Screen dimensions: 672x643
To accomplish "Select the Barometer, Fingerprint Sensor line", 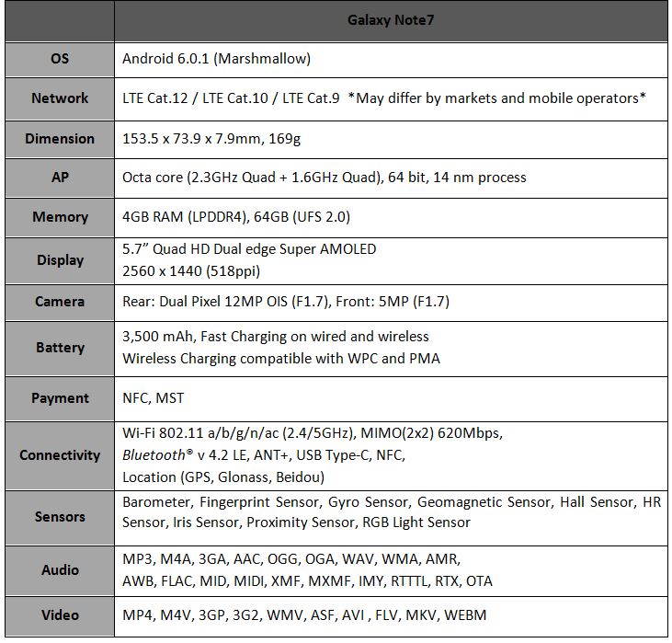I will pyautogui.click(x=392, y=503).
